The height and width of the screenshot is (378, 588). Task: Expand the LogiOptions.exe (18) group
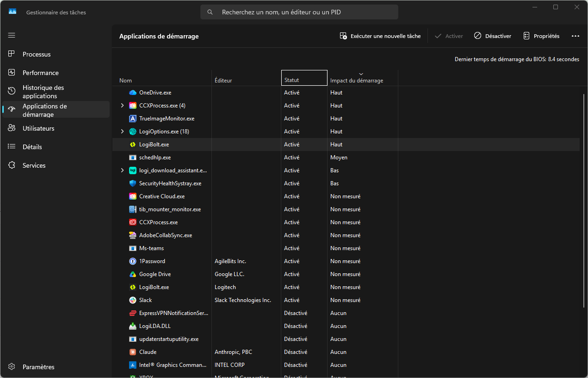click(122, 132)
